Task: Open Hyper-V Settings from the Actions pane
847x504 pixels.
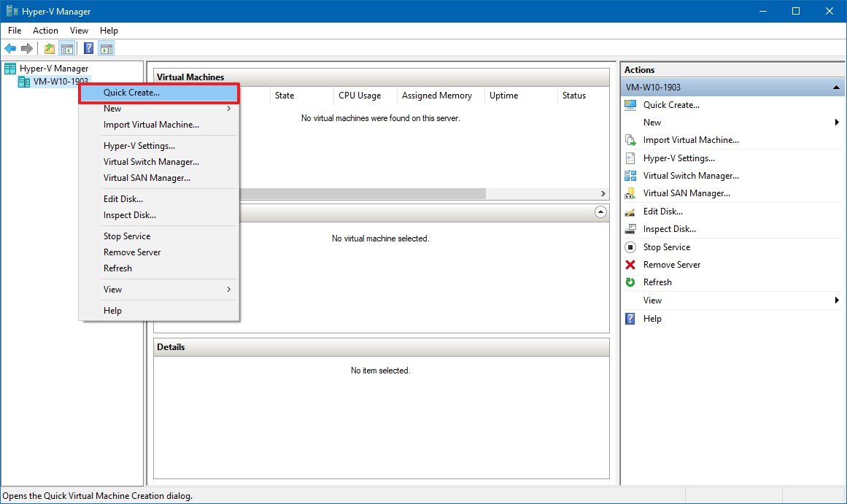Action: (678, 158)
